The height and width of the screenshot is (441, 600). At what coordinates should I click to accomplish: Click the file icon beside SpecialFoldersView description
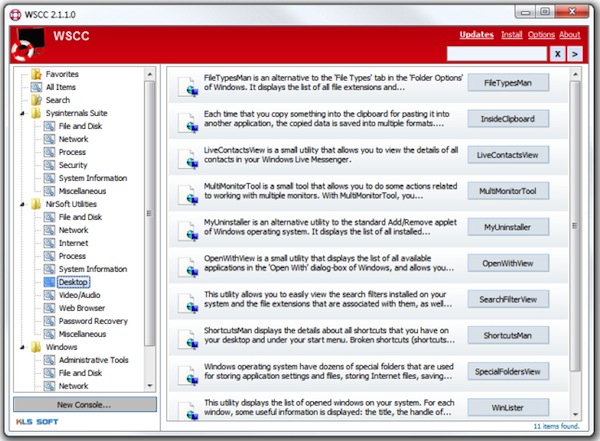[188, 375]
